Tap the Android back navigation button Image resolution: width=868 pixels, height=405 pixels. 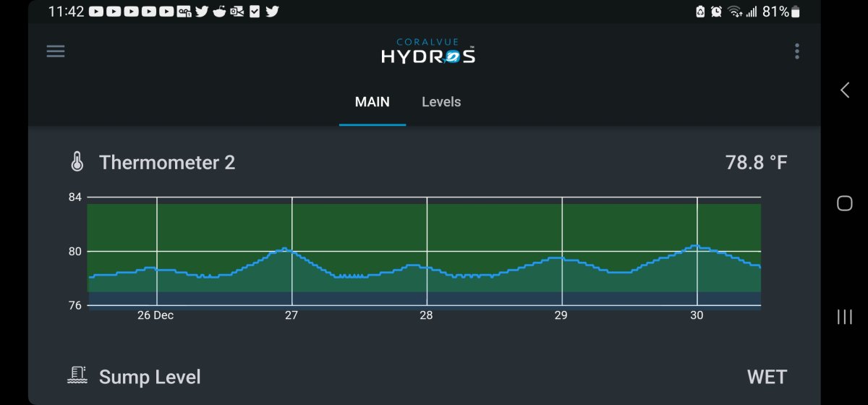[x=844, y=90]
